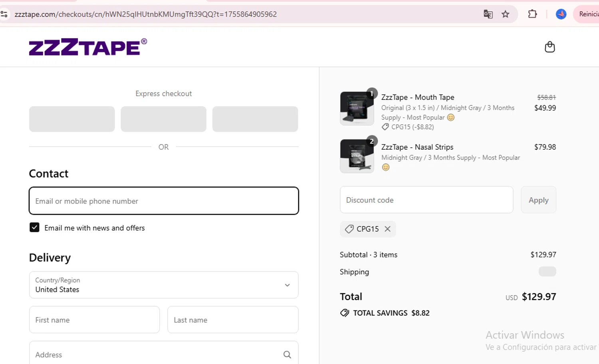Click the $49.99 discounted price
Screen dimensions: 599x364
coord(545,108)
